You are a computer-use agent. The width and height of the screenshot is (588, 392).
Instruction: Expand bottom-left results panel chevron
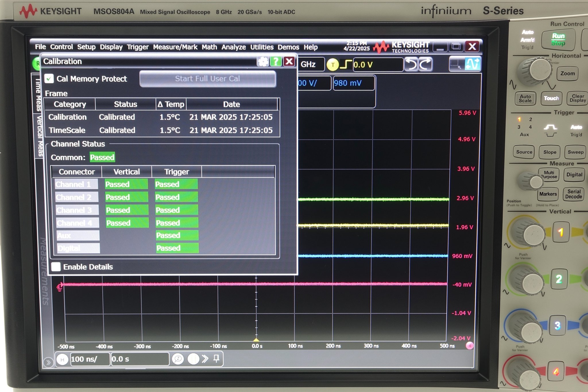pyautogui.click(x=48, y=362)
